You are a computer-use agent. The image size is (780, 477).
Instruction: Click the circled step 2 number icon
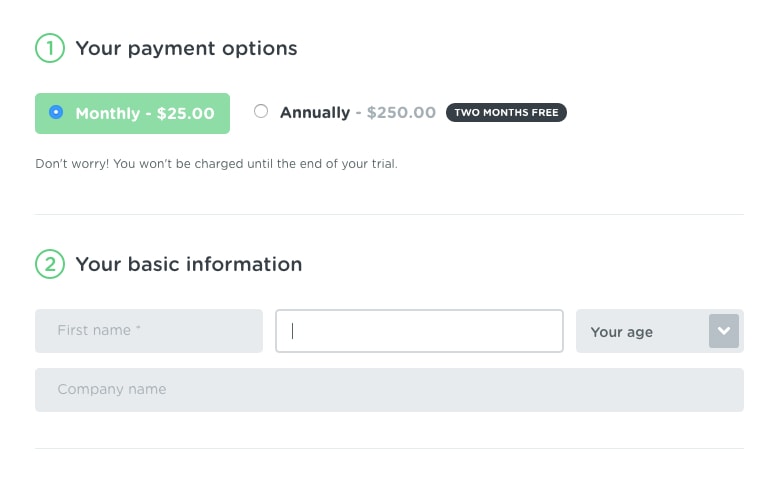pos(50,264)
